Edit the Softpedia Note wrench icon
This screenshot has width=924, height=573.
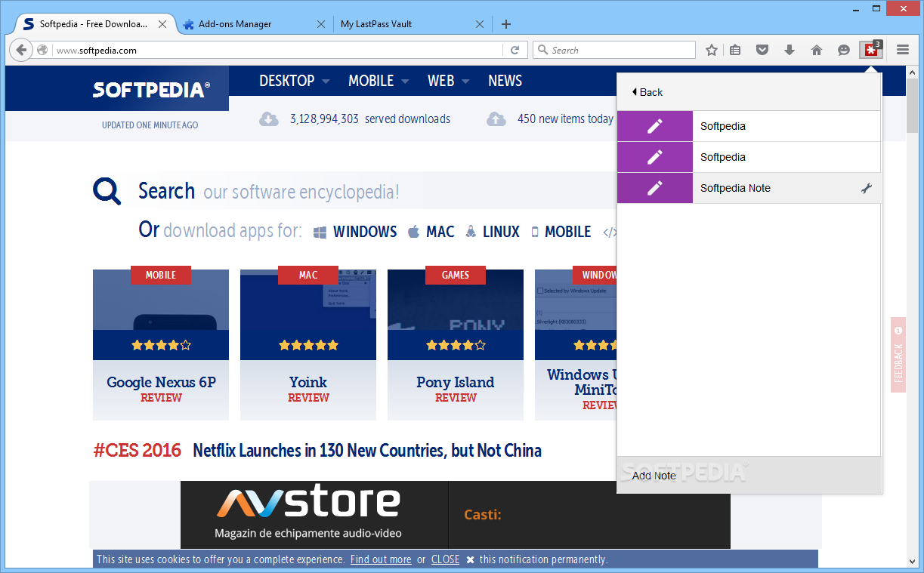point(867,188)
